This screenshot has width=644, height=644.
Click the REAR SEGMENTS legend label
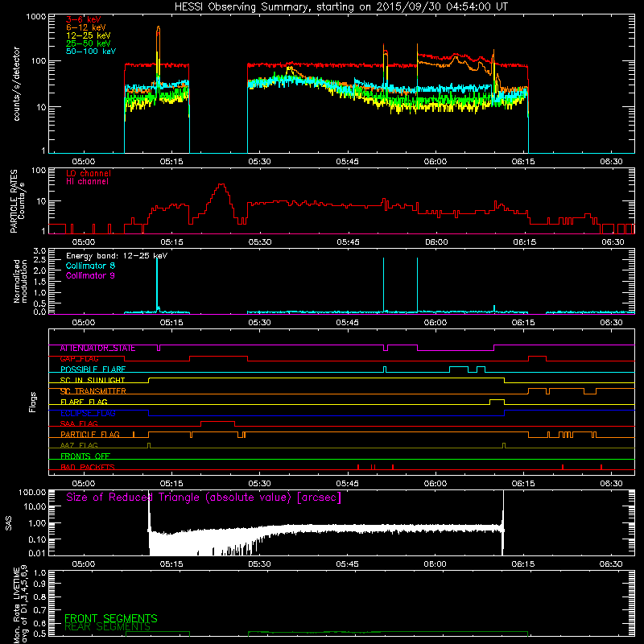108,627
